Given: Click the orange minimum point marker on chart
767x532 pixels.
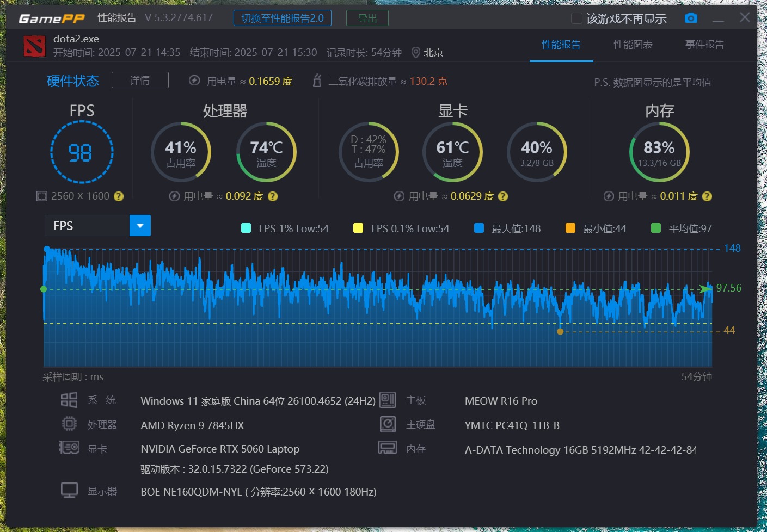Looking at the screenshot, I should [x=560, y=331].
